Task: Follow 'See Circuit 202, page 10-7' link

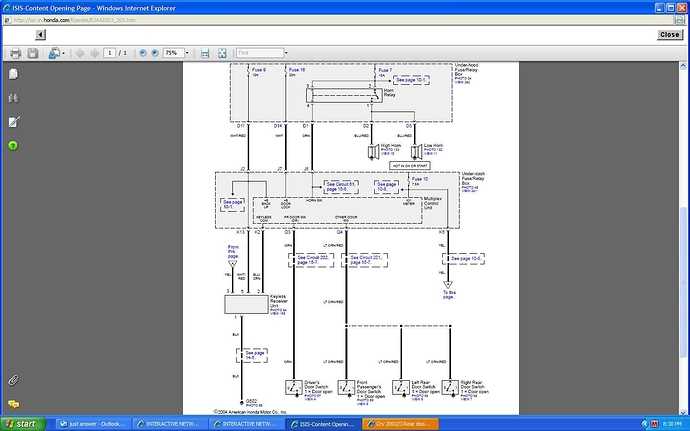Action: [x=311, y=260]
